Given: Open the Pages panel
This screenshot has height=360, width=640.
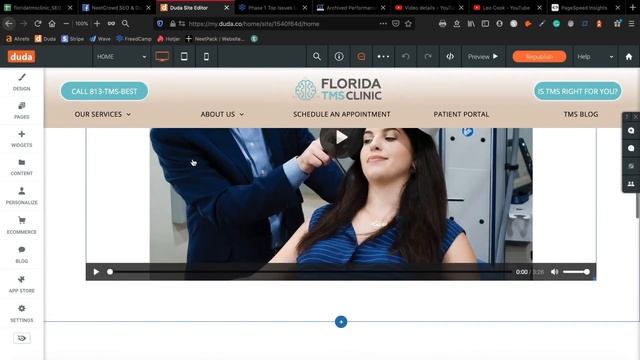Looking at the screenshot, I should click(x=22, y=111).
